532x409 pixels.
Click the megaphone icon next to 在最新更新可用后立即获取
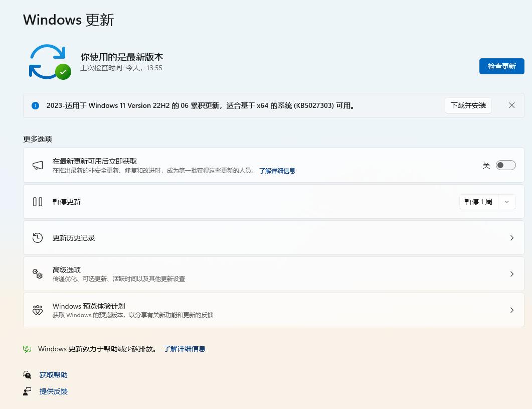tap(38, 165)
